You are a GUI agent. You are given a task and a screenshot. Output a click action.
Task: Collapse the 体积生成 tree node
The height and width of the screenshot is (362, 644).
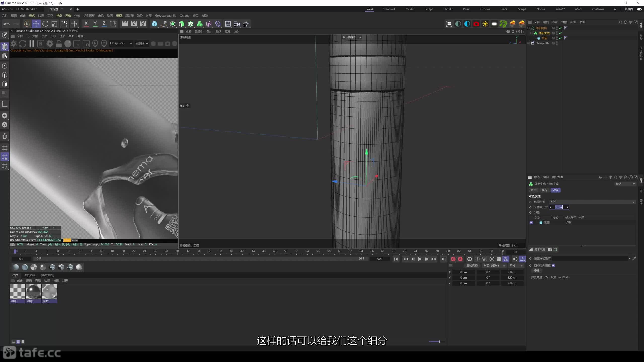pyautogui.click(x=532, y=33)
